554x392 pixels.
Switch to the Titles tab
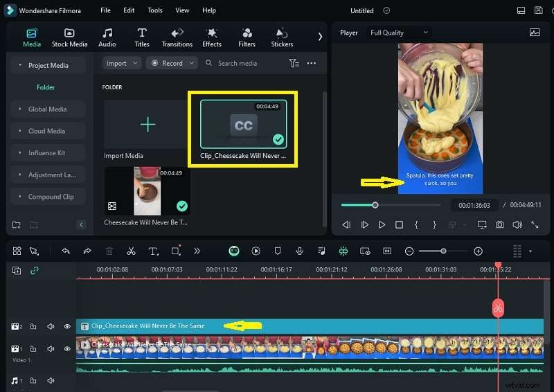142,37
